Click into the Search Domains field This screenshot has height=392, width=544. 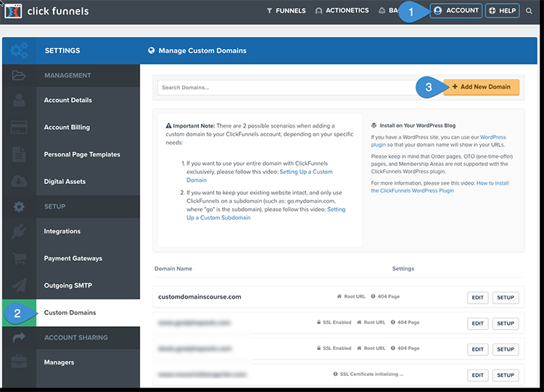(x=287, y=88)
